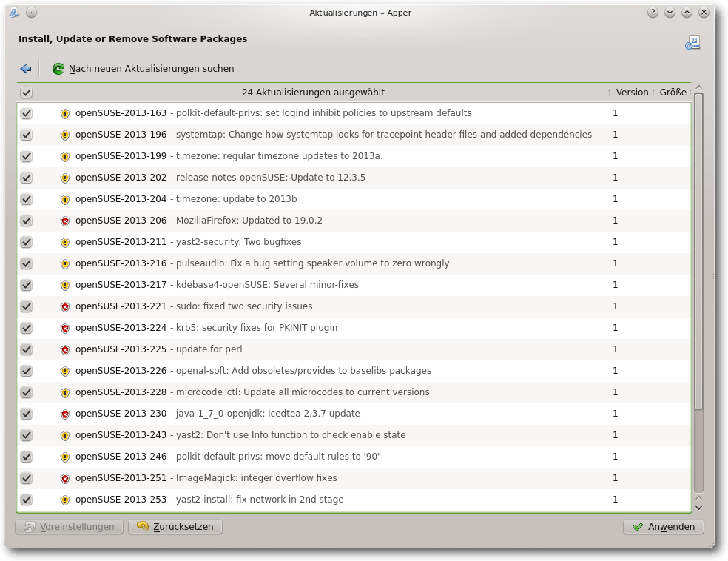Click the red security shield for MozillaFirefox update

[x=65, y=221]
